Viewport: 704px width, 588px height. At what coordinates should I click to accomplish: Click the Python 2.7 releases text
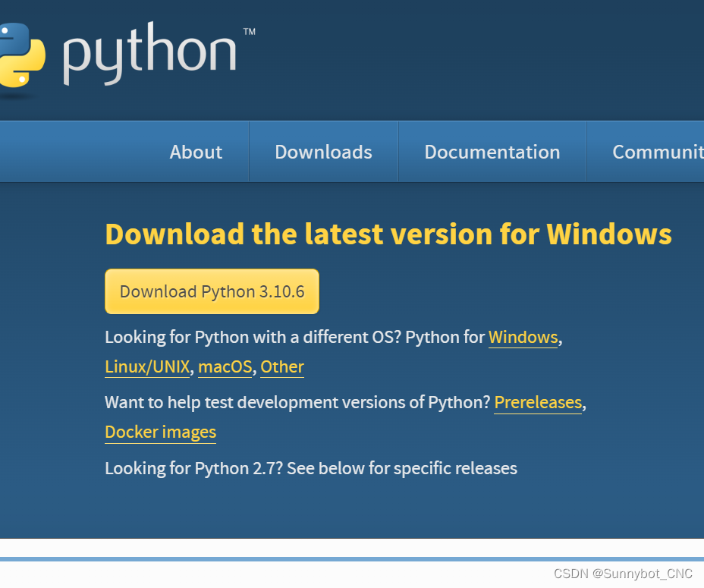click(x=311, y=468)
